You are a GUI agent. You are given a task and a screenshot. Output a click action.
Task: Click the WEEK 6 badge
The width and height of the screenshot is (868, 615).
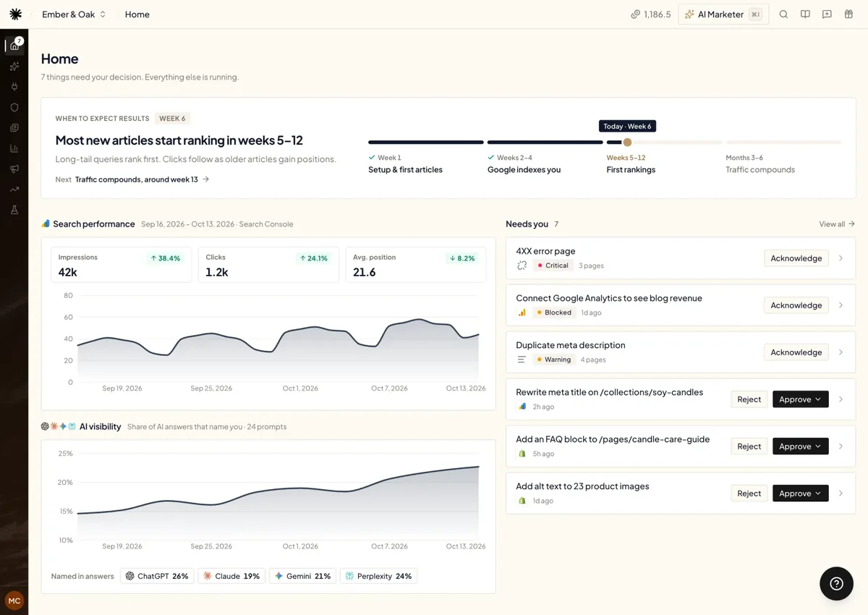tap(172, 119)
